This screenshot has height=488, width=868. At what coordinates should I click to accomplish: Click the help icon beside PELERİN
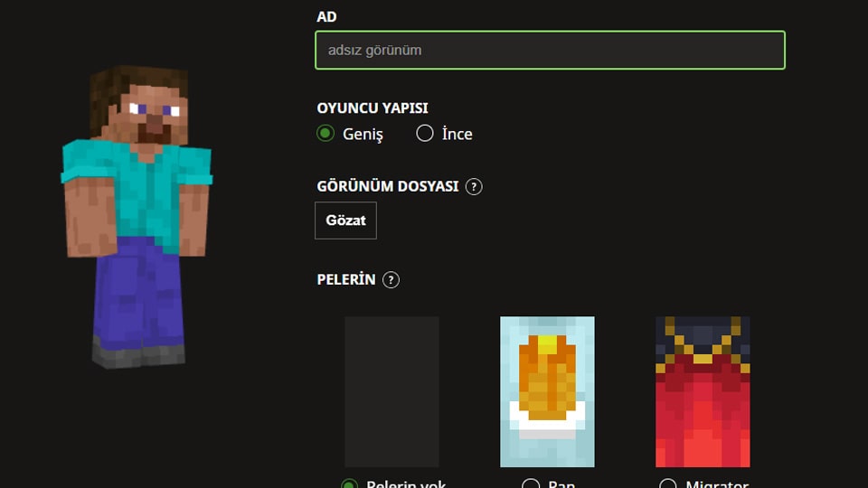[391, 280]
